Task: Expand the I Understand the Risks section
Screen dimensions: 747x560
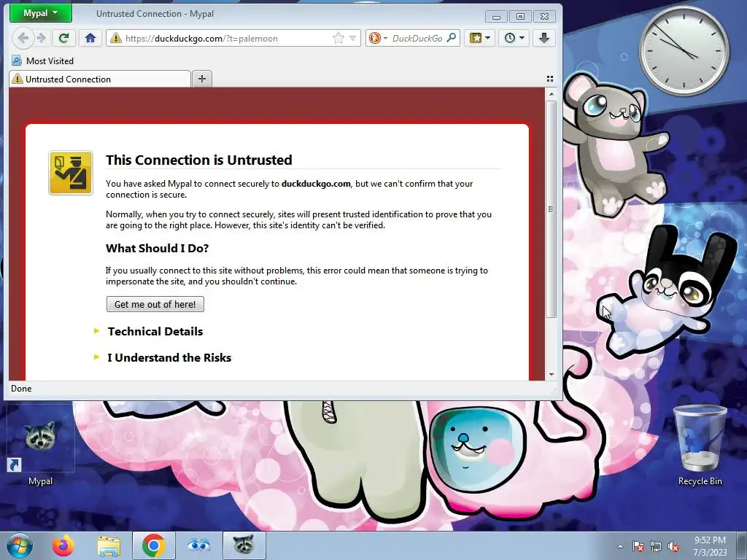Action: 169,357
